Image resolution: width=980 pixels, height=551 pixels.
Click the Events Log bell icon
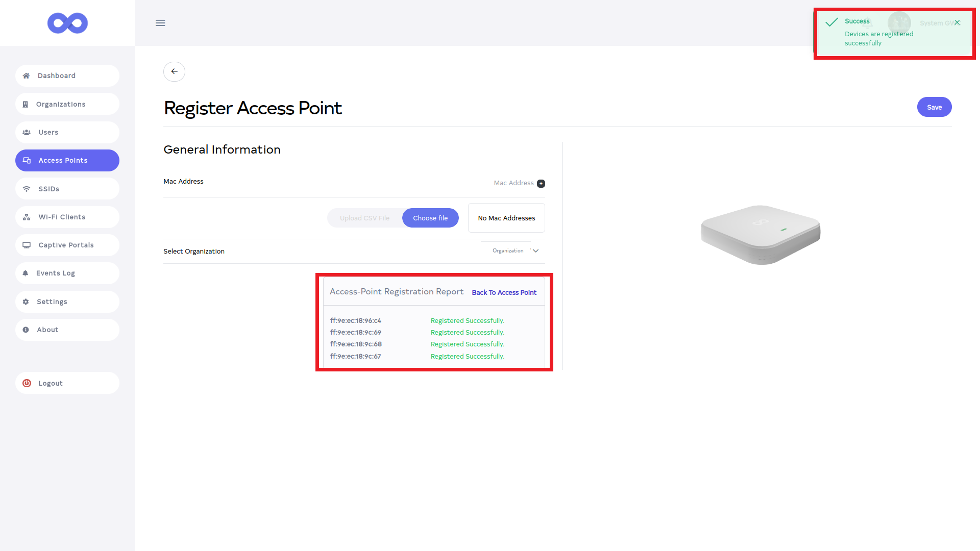26,273
